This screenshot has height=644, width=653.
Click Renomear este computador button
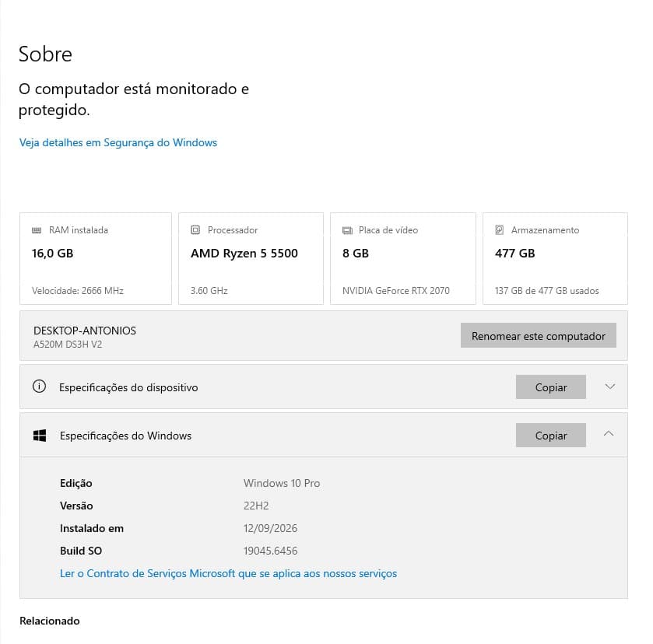(538, 335)
